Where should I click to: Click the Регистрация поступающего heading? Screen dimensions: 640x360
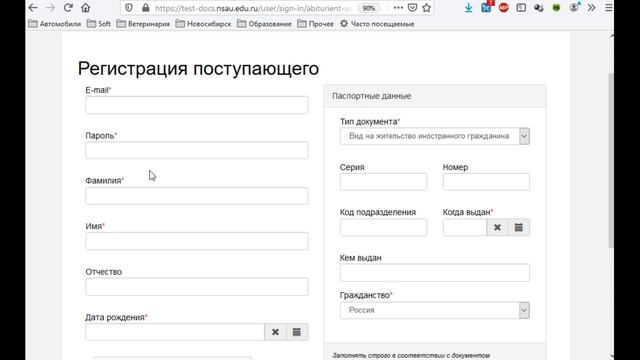tap(198, 69)
